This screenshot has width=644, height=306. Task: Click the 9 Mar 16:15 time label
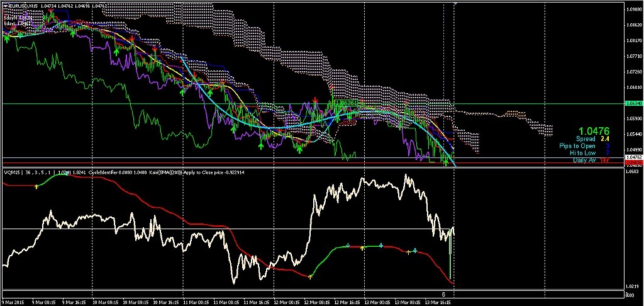point(75,302)
